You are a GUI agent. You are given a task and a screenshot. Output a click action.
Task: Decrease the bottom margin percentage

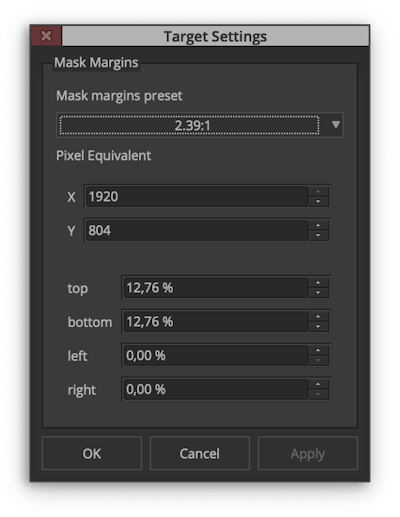pos(318,326)
